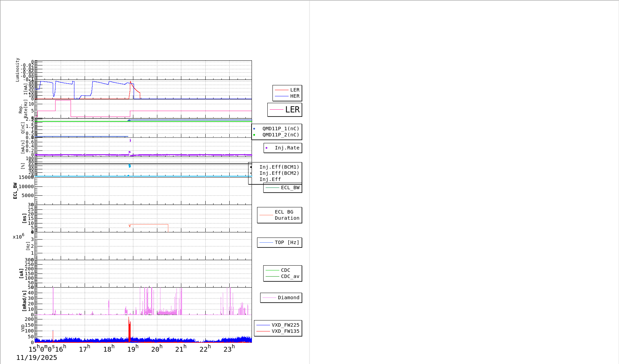Select the large LER repetition rate legend label
Screen dimensions: 619x364
pos(292,110)
